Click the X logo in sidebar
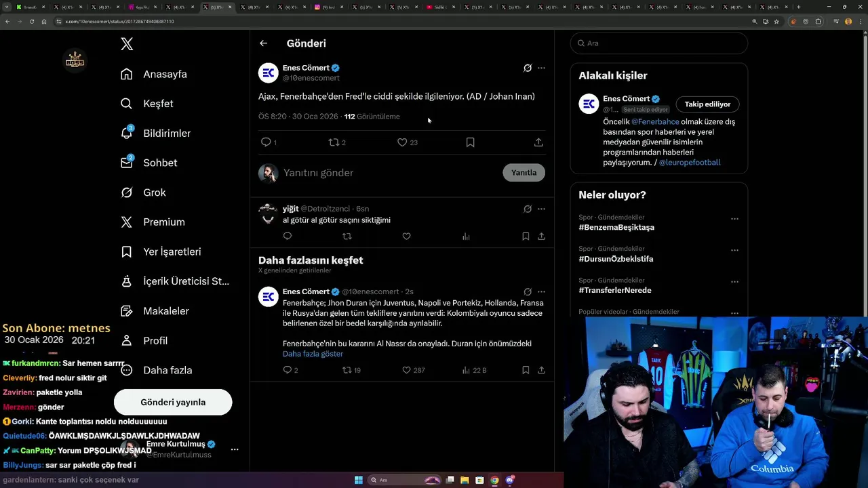The height and width of the screenshot is (488, 868). 127,44
